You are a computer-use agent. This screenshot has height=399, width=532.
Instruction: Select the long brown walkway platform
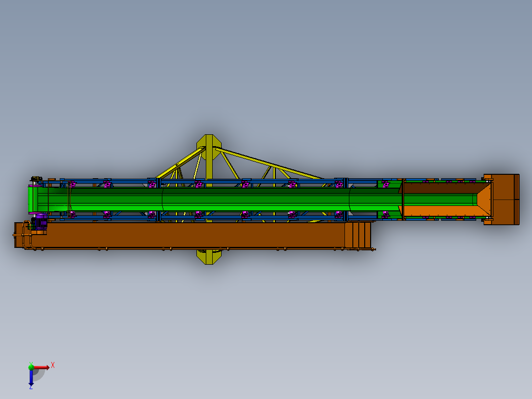tap(180, 235)
